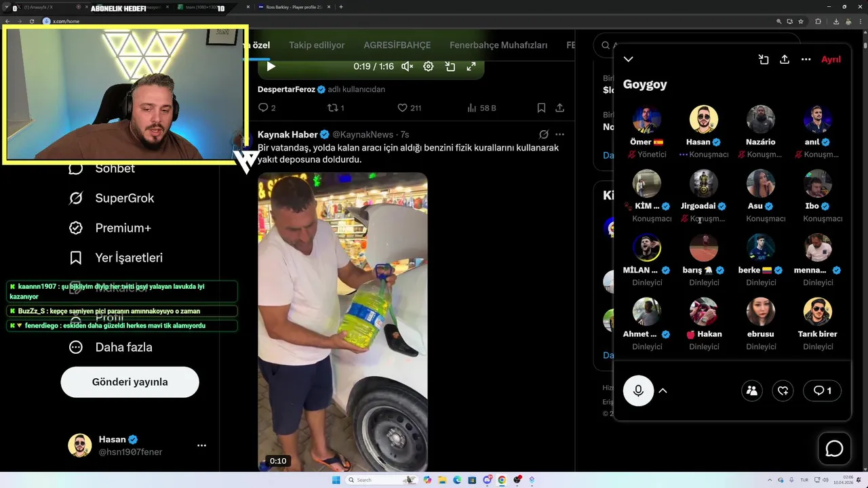Image resolution: width=868 pixels, height=488 pixels.
Task: Select berke listener avatar
Action: point(761,247)
